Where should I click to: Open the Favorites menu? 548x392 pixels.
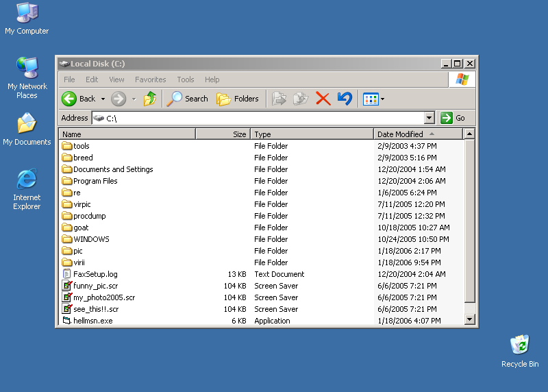click(x=150, y=79)
